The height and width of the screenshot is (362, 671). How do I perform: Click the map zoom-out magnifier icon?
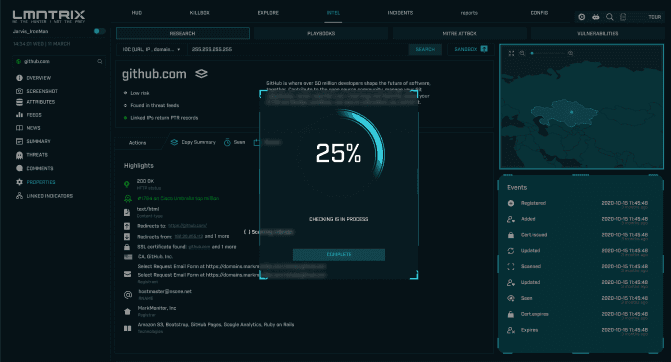(x=522, y=53)
